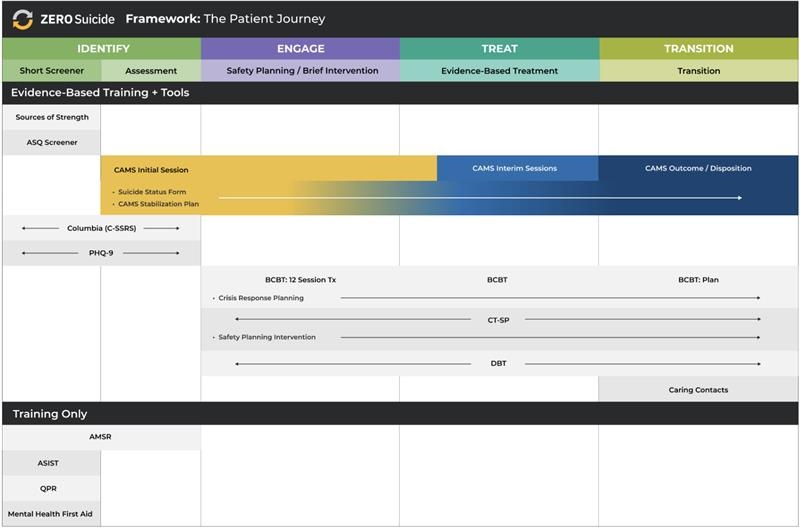
Task: Click the BCBT label in Treat column
Action: 497,280
